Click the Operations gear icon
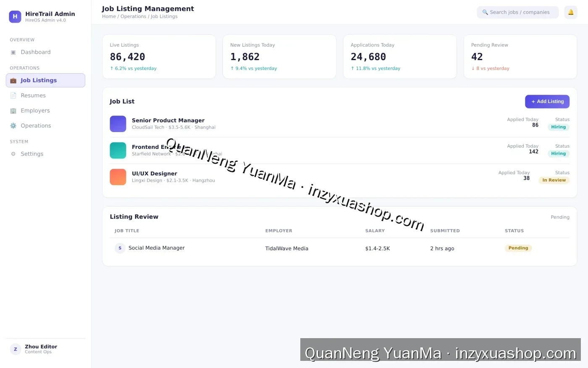This screenshot has height=368, width=588. (13, 126)
